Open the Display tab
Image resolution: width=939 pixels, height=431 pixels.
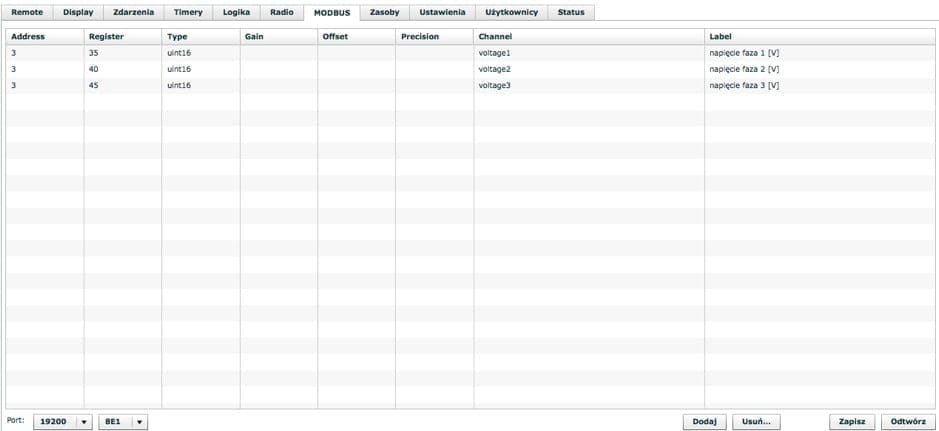(x=78, y=12)
